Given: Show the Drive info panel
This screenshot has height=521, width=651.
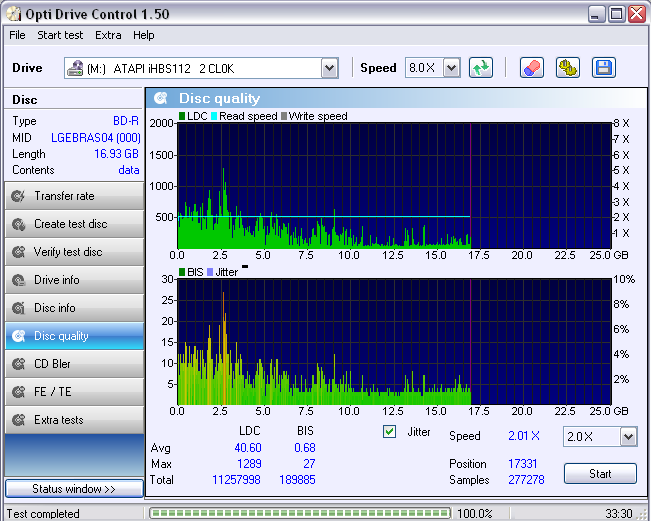Looking at the screenshot, I should click(x=74, y=280).
